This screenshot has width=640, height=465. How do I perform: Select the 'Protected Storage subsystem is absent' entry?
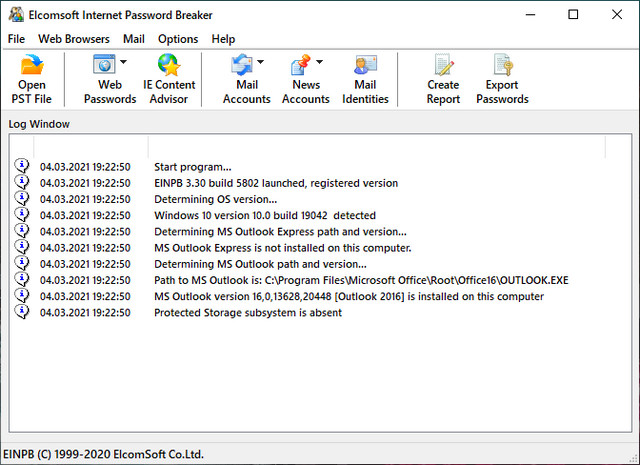[247, 313]
